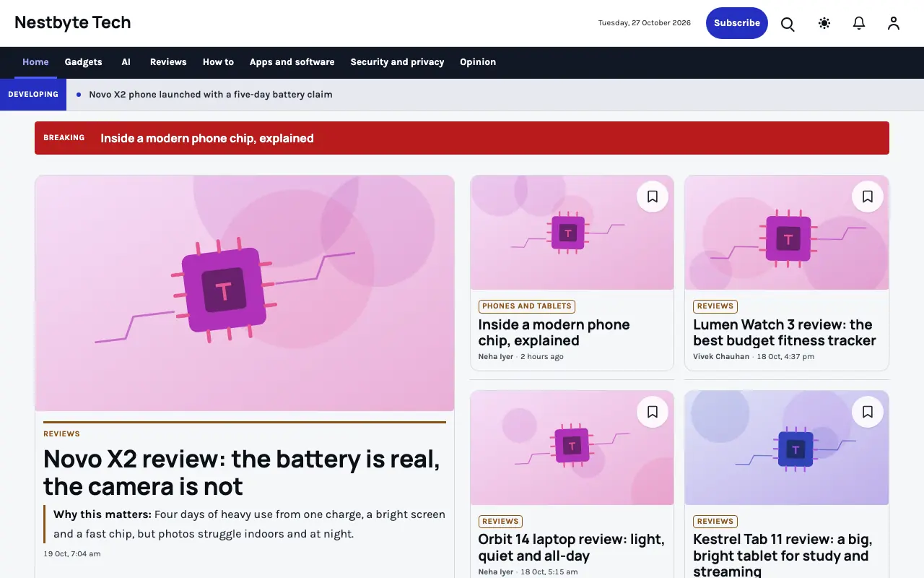Viewport: 924px width, 578px height.
Task: Open developing story about Novo X2 launch
Action: [x=211, y=95]
